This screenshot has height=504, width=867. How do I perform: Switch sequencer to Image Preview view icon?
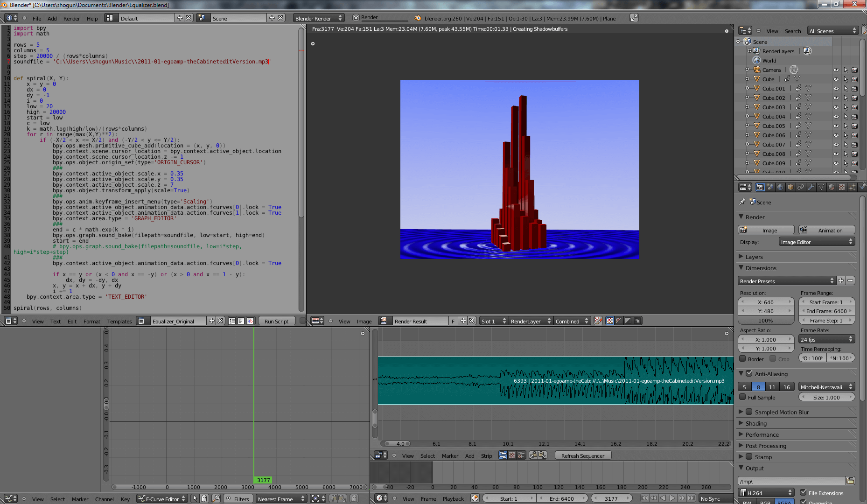coord(512,455)
